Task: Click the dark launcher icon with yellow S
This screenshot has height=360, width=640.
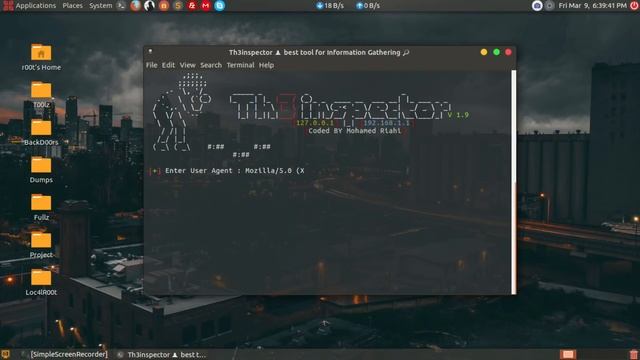Action: [178, 6]
